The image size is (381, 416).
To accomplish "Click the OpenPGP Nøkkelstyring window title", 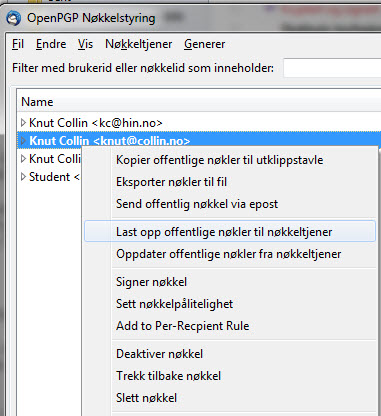I will (x=91, y=18).
